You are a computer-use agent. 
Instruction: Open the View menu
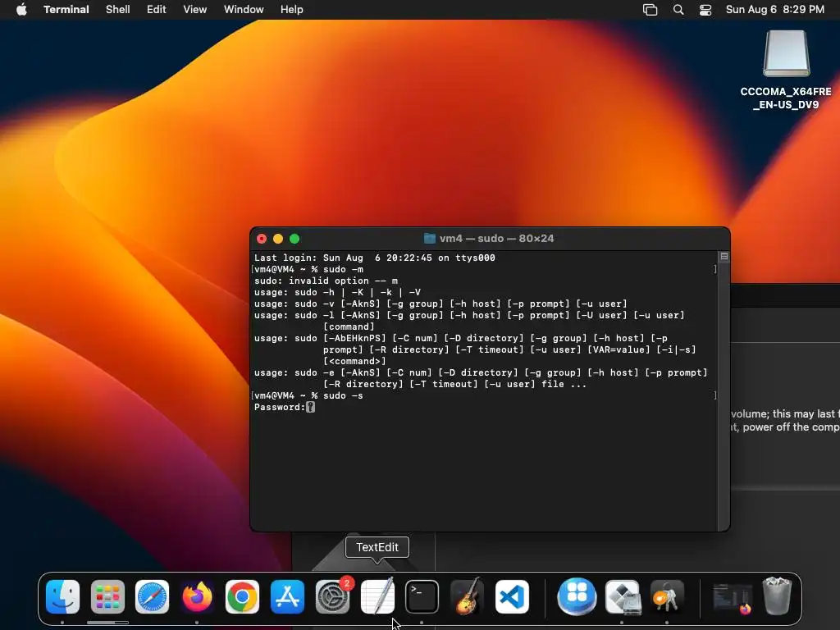(195, 10)
